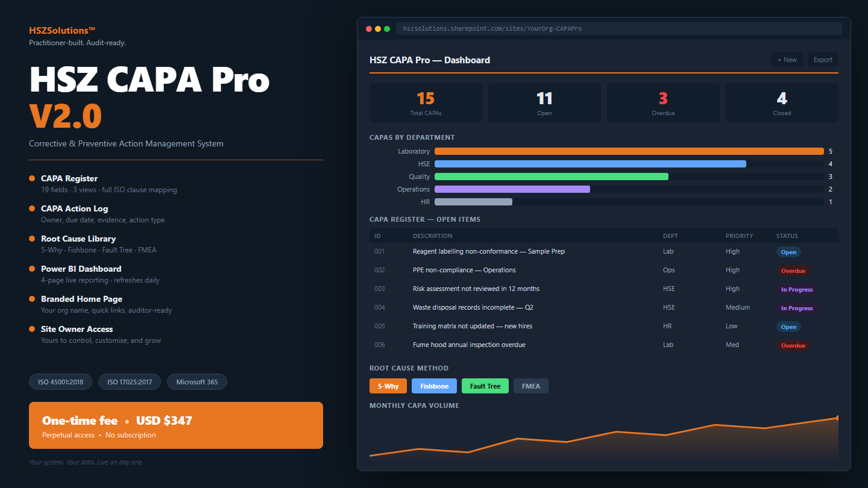Open Training matrix not updated — new hires
The width and height of the screenshot is (868, 488).
coord(604,326)
